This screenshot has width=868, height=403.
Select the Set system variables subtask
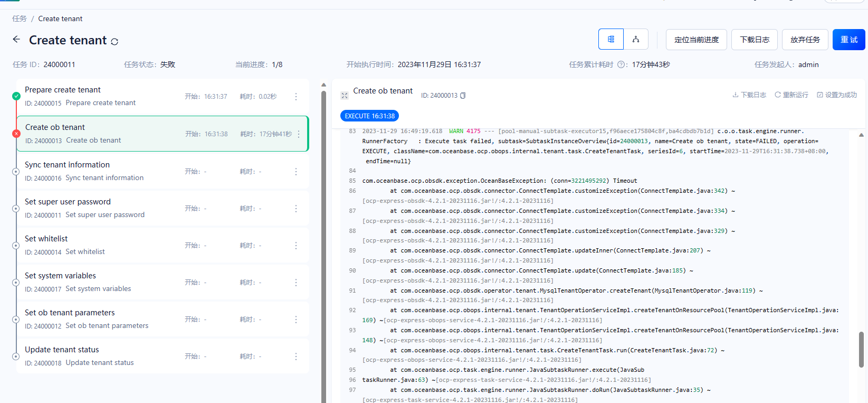163,282
